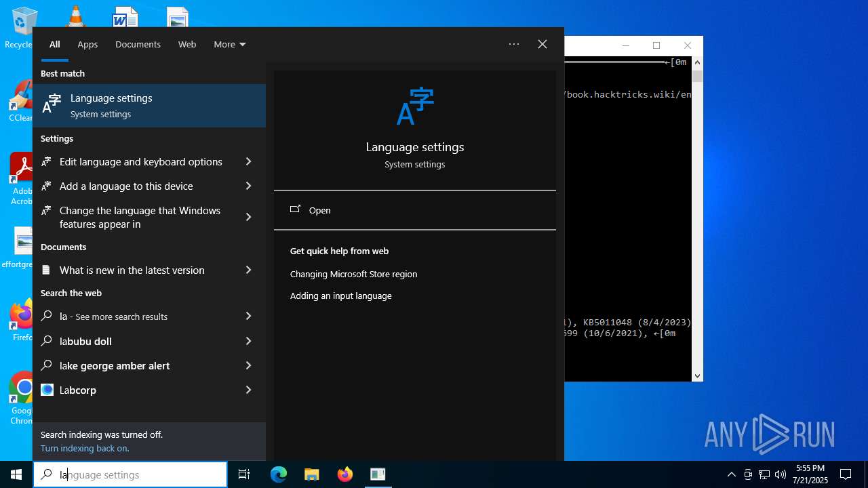Expand the Labcorp result arrow
Image resolution: width=868 pixels, height=488 pixels.
click(x=248, y=389)
